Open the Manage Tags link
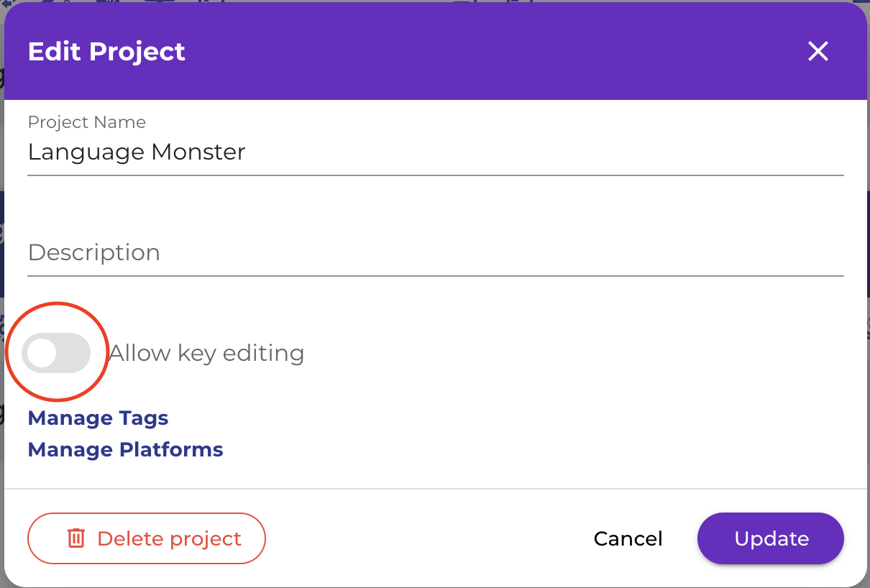The width and height of the screenshot is (870, 588). tap(98, 418)
